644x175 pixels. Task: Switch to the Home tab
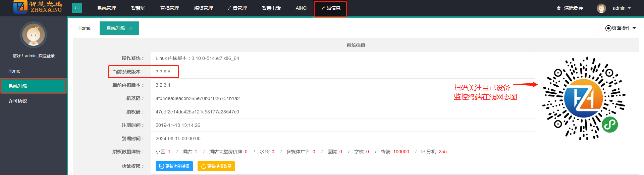pyautogui.click(x=85, y=28)
